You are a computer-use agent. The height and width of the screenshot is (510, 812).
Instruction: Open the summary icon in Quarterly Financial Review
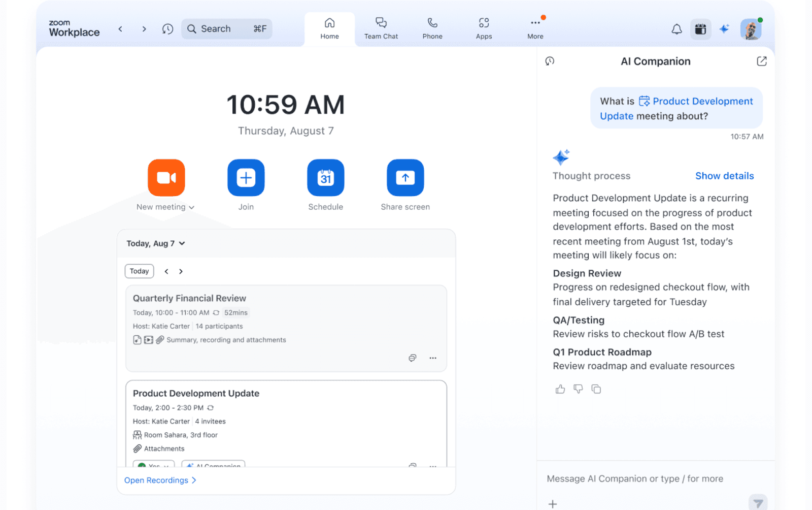pyautogui.click(x=137, y=340)
